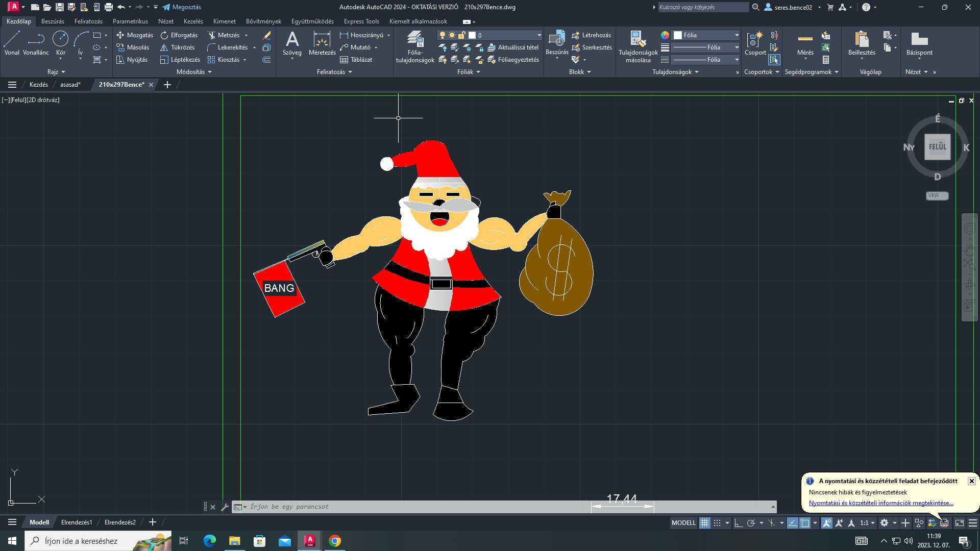The height and width of the screenshot is (551, 980).
Task: Choose the Elforgatás rotate tool
Action: pyautogui.click(x=179, y=35)
